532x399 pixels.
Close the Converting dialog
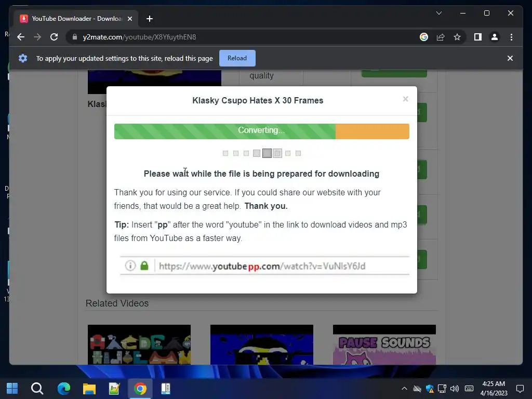tap(405, 99)
